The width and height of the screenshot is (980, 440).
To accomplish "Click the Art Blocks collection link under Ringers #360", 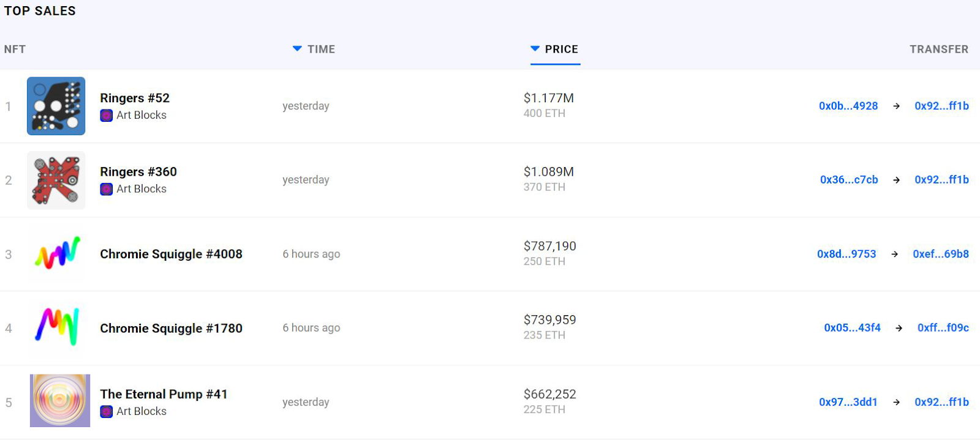I will point(141,189).
